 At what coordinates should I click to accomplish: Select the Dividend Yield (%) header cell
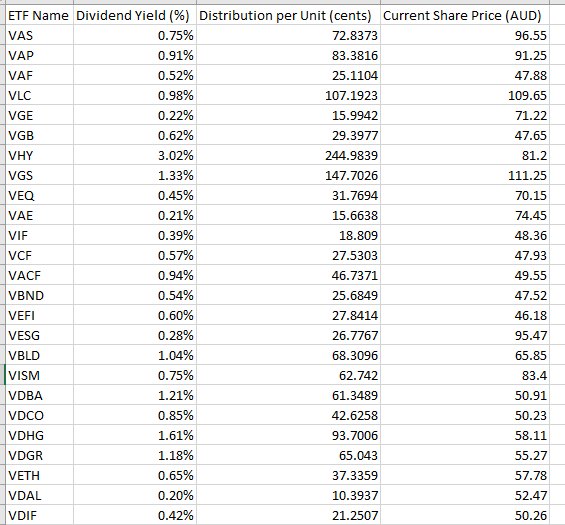pyautogui.click(x=135, y=15)
